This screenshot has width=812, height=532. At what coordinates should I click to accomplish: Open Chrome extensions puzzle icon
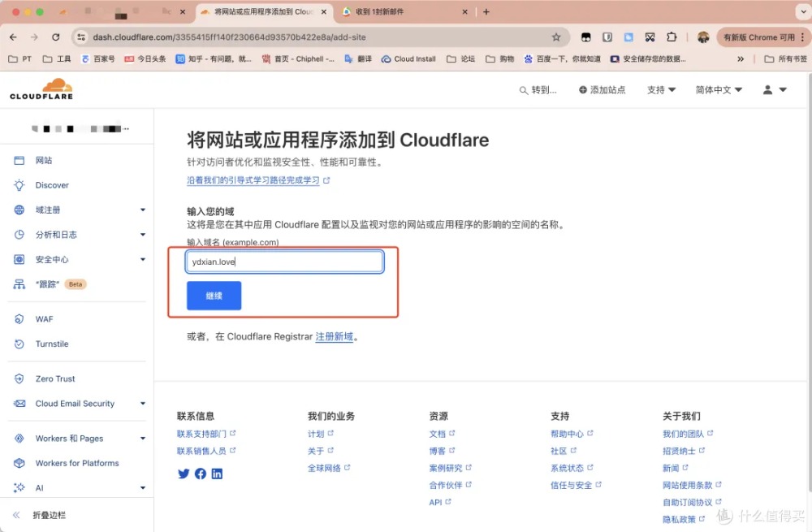[672, 37]
